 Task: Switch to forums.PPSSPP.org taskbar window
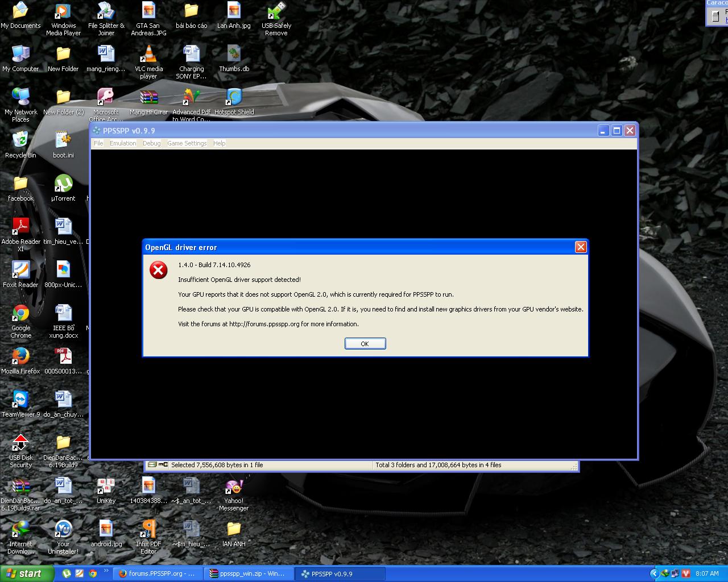click(x=156, y=573)
